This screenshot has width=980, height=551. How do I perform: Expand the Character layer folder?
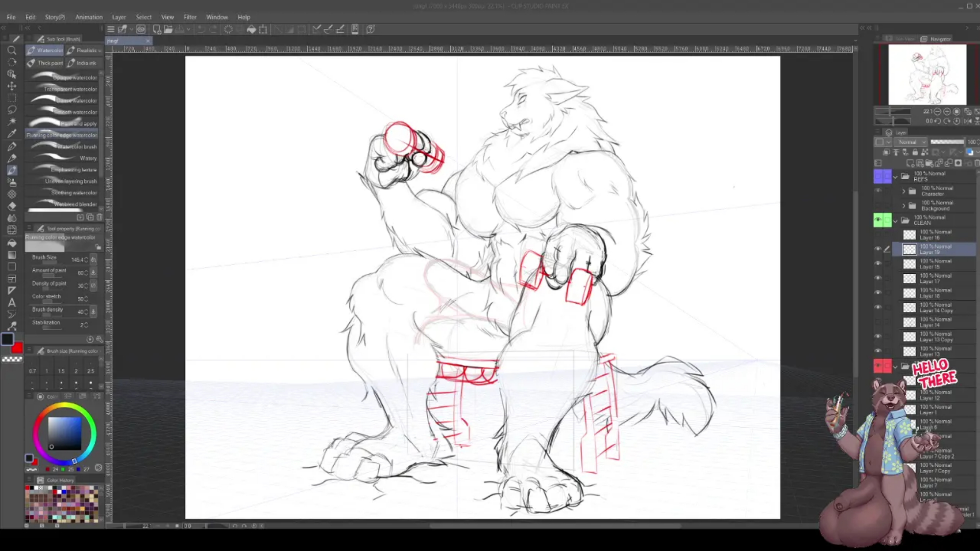[904, 191]
